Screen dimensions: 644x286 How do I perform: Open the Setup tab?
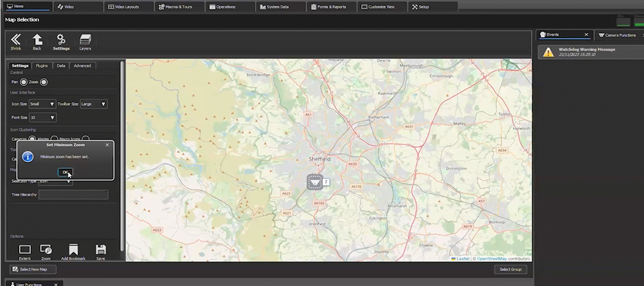coord(434,7)
